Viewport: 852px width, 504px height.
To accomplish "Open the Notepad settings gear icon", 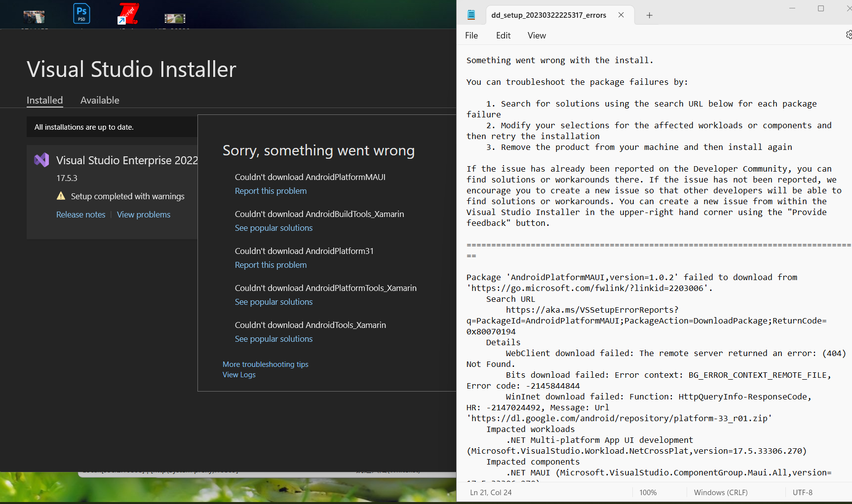I will [x=849, y=35].
